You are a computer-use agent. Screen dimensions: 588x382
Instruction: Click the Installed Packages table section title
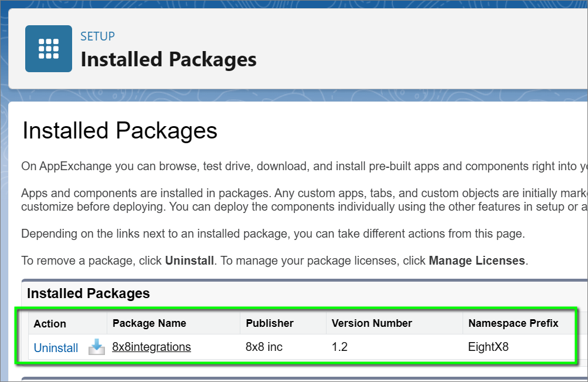[x=88, y=293]
